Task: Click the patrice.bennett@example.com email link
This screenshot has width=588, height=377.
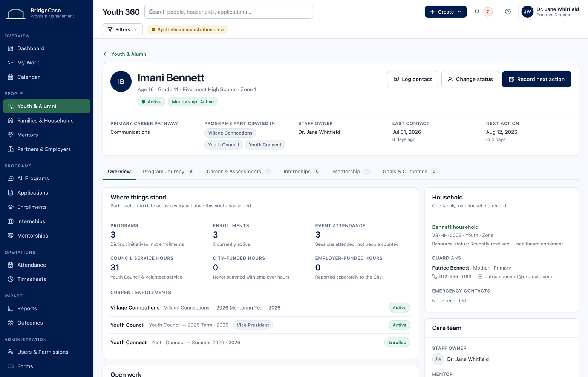Action: [518, 277]
